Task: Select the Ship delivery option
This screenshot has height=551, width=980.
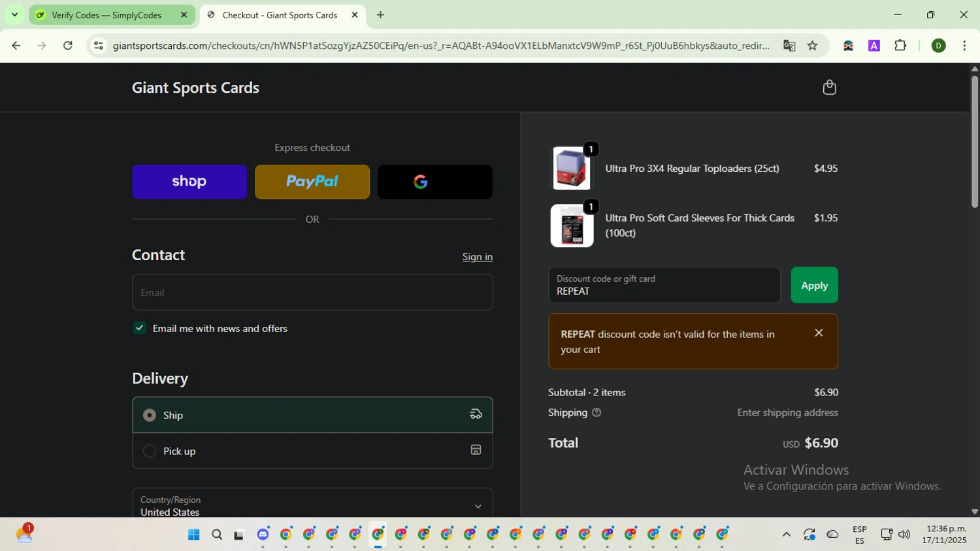Action: pos(312,415)
